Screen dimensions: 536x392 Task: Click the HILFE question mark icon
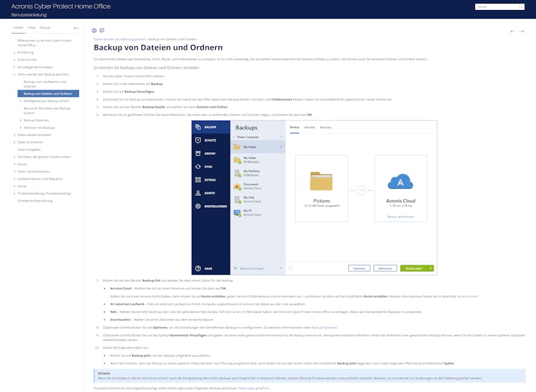198,268
